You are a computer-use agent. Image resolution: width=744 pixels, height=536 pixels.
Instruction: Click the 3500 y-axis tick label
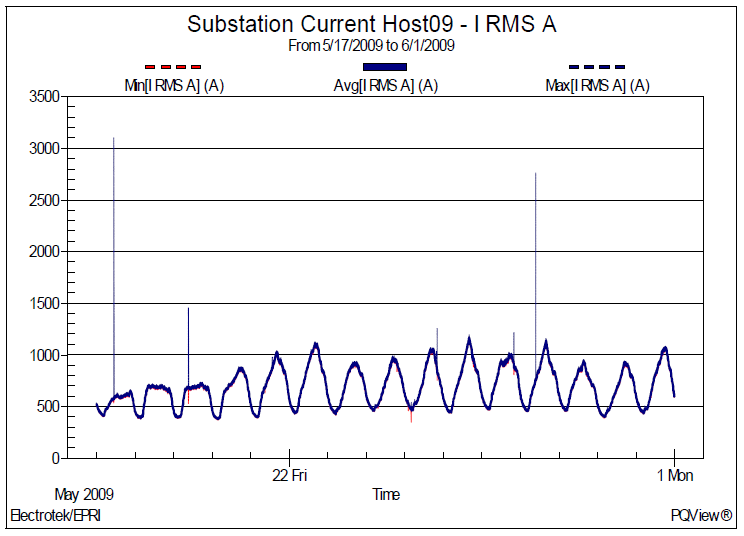click(43, 97)
